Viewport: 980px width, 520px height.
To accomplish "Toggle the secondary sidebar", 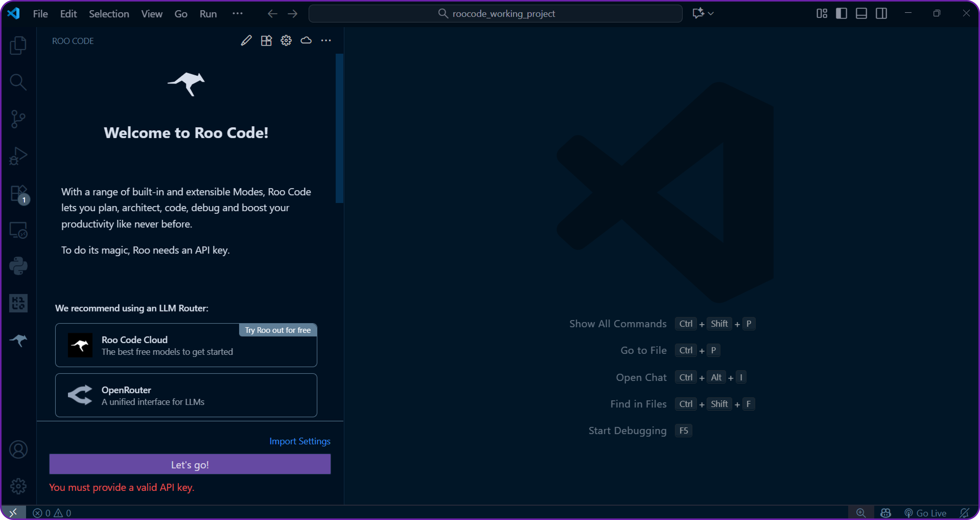I will [x=881, y=13].
